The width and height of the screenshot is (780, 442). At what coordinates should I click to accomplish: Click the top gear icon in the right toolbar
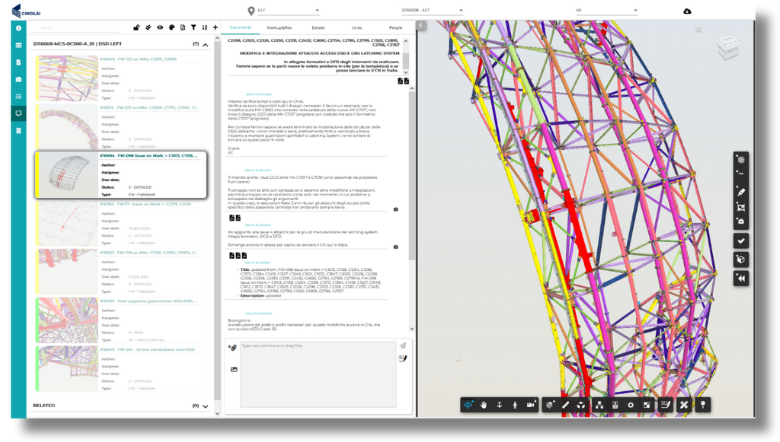point(741,160)
